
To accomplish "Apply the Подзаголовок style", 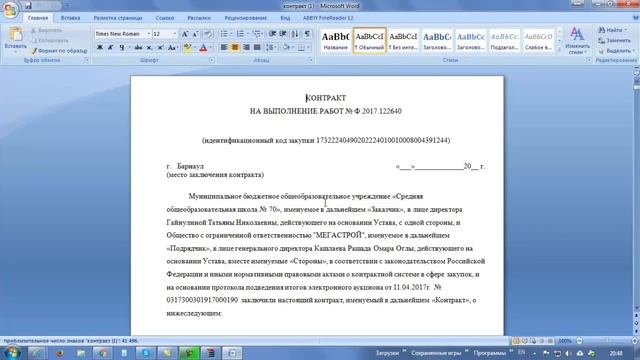I will tap(504, 40).
